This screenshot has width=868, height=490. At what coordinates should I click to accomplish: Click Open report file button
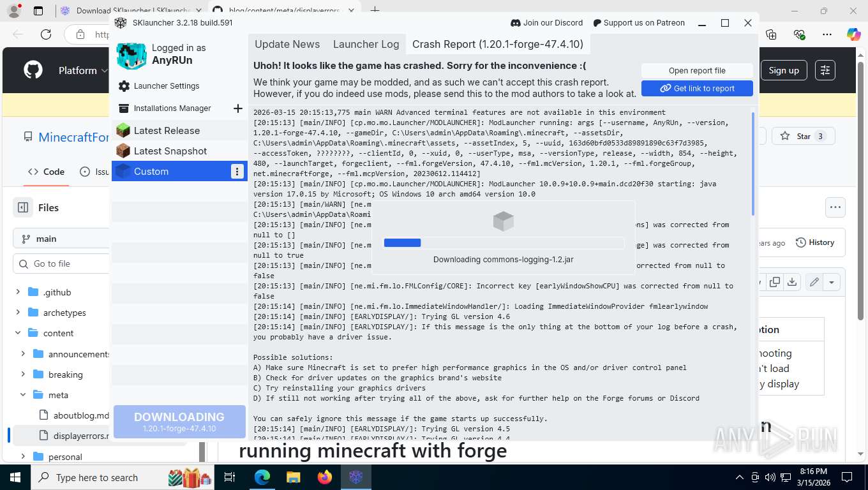697,71
